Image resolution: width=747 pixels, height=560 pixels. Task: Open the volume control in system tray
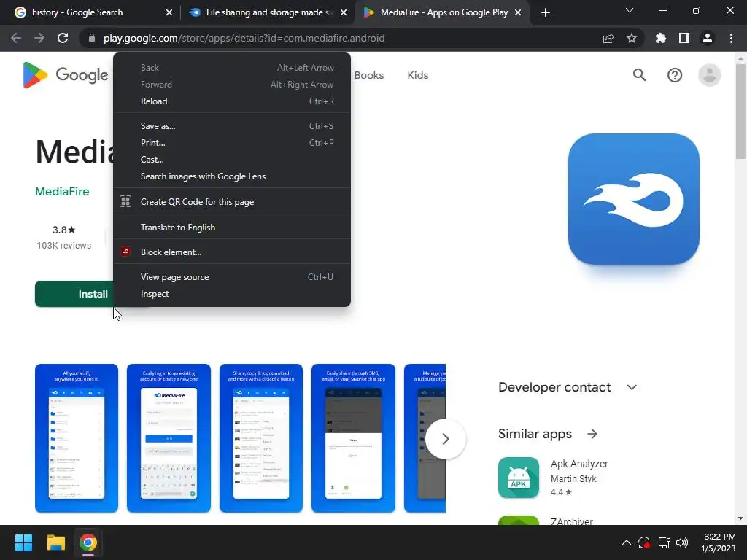(682, 542)
